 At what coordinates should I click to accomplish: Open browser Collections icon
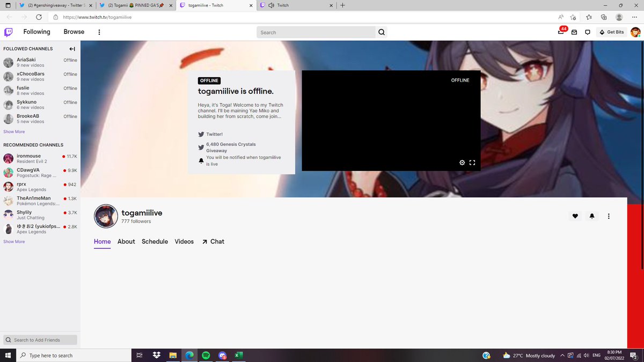click(x=604, y=17)
